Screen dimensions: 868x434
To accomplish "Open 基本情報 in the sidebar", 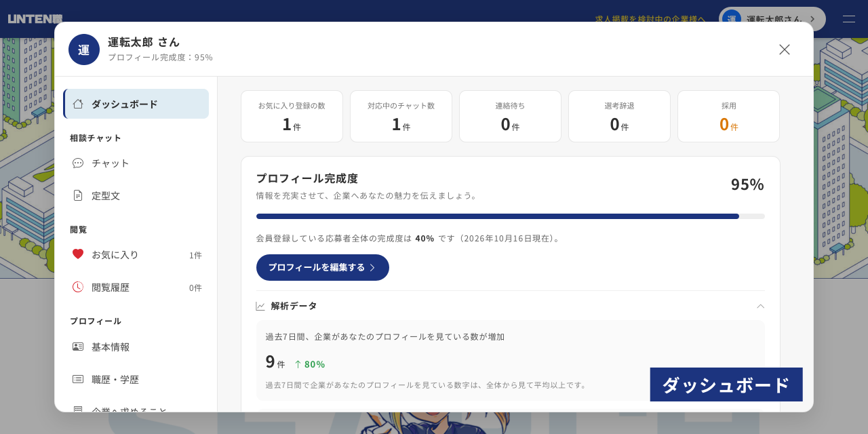I will click(136, 347).
